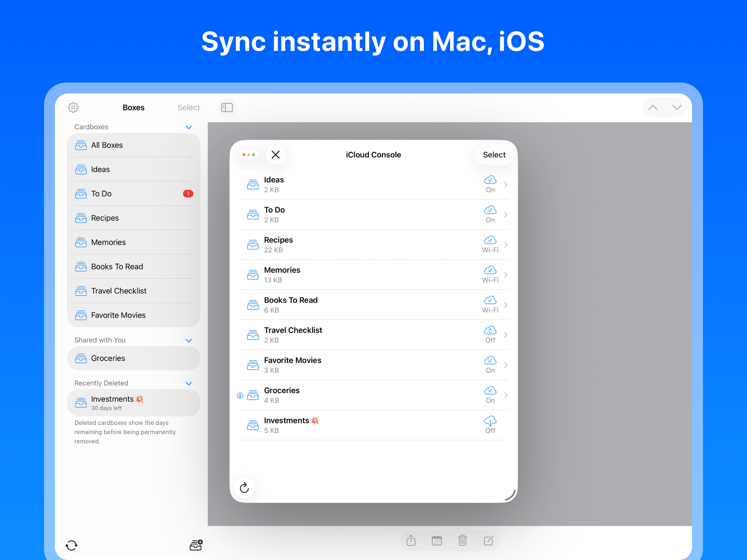The height and width of the screenshot is (560, 747).
Task: Click the "30 days left" label
Action: pyautogui.click(x=106, y=408)
